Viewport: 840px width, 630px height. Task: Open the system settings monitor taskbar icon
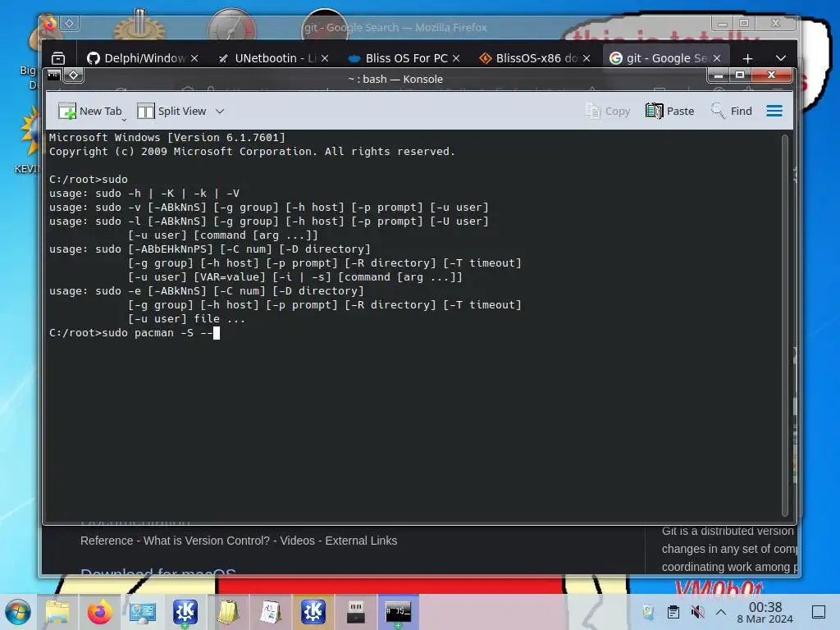point(143,612)
